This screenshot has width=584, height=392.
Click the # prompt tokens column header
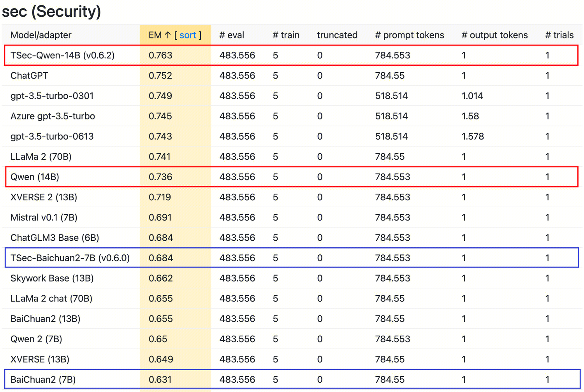(x=409, y=35)
